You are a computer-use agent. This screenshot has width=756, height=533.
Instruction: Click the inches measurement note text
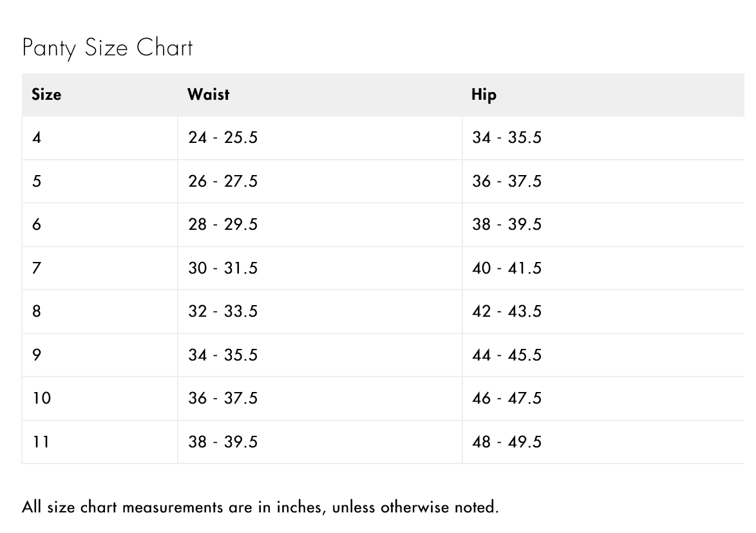pos(260,507)
